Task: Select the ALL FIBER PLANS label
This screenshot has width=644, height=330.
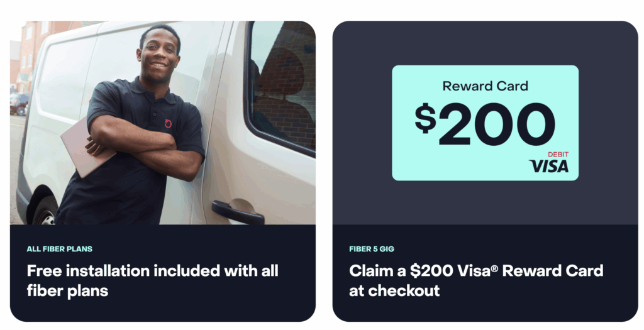Action: (x=60, y=249)
